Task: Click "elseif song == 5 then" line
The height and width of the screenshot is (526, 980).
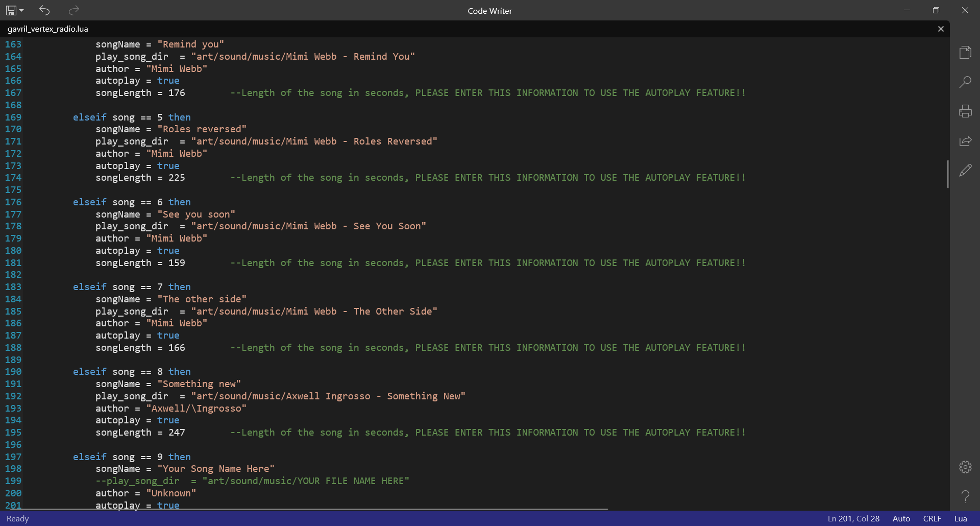Action: pyautogui.click(x=132, y=117)
